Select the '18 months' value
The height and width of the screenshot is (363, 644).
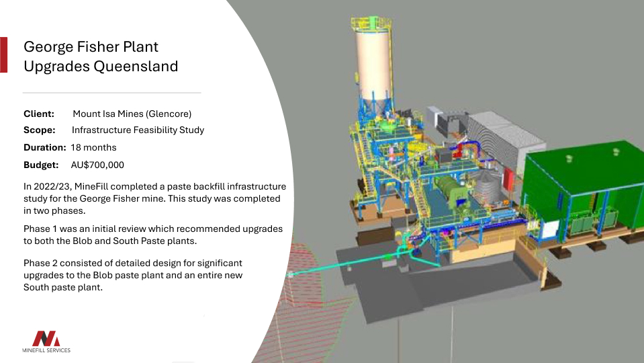(x=93, y=147)
